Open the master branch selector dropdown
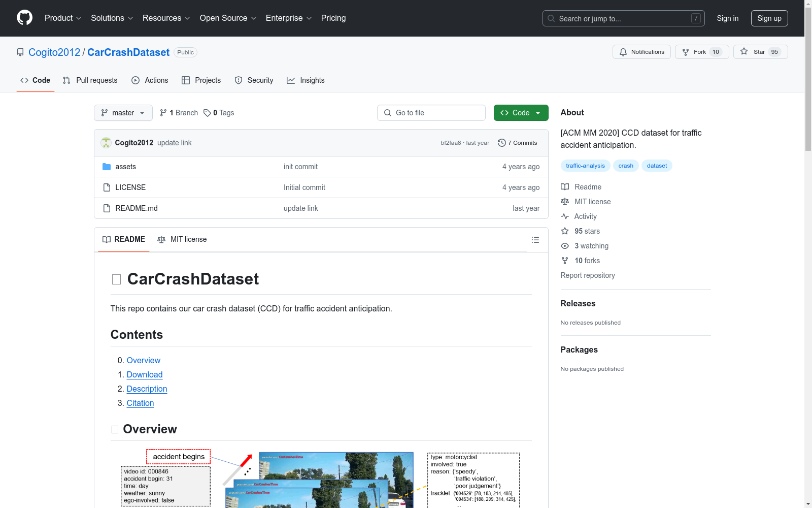 click(x=123, y=113)
